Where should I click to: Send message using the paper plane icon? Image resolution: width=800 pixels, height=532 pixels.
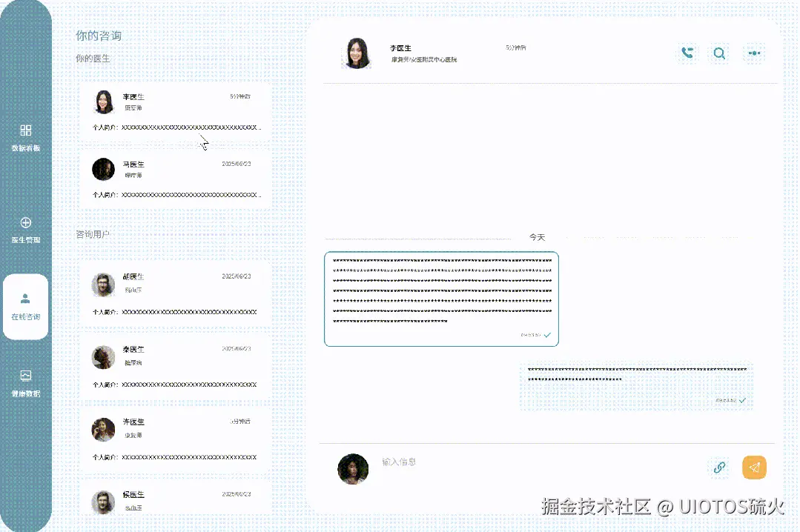(x=754, y=467)
